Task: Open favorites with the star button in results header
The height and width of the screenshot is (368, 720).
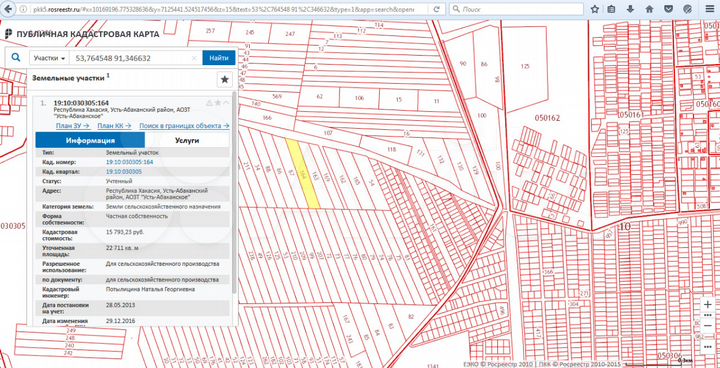Action: [x=225, y=80]
